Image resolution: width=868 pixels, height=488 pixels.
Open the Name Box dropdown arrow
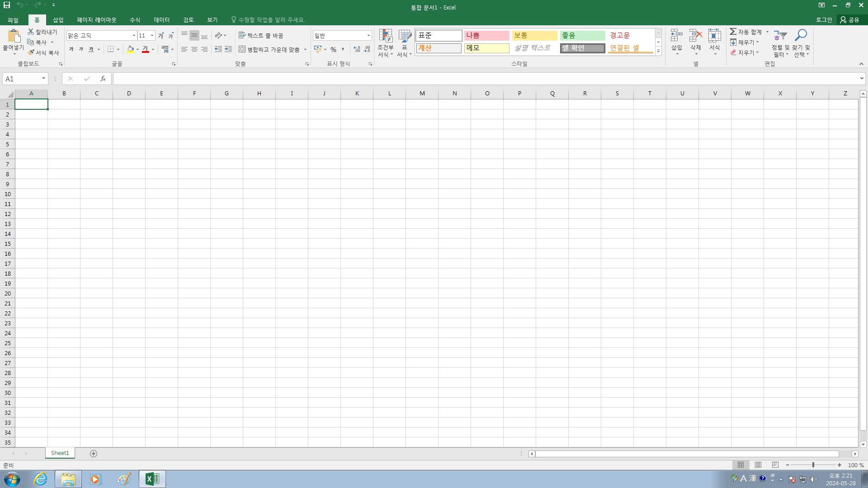pos(43,79)
